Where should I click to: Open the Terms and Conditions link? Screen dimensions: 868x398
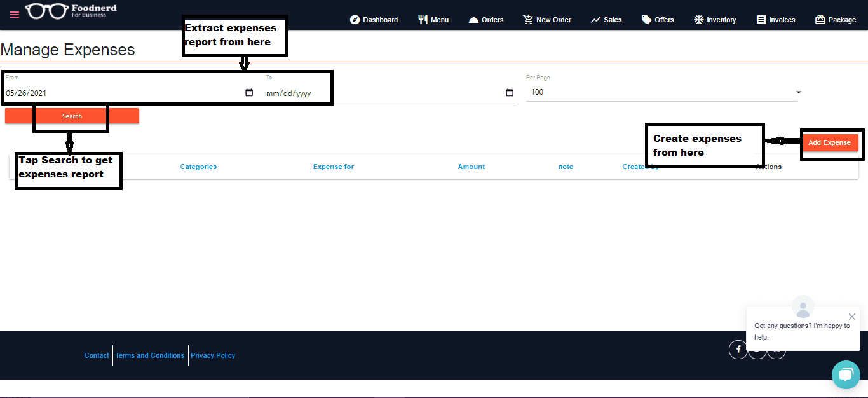pyautogui.click(x=150, y=355)
